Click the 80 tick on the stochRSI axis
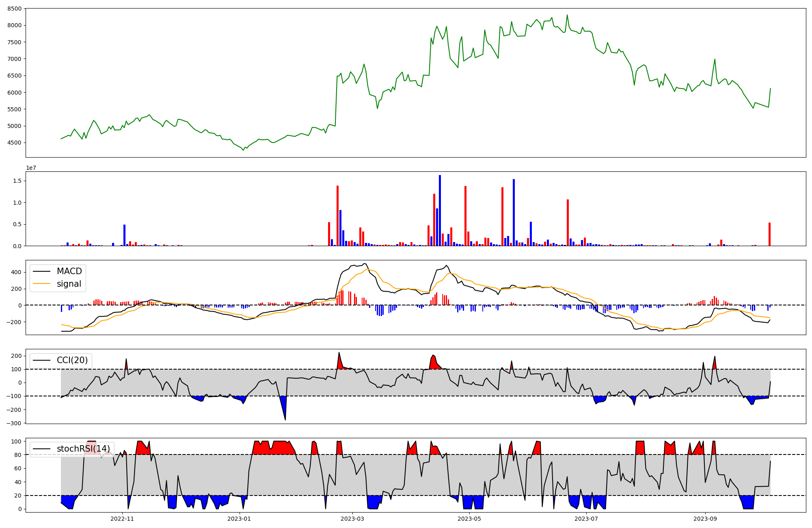Viewport: 812px width, 528px height. (x=18, y=455)
